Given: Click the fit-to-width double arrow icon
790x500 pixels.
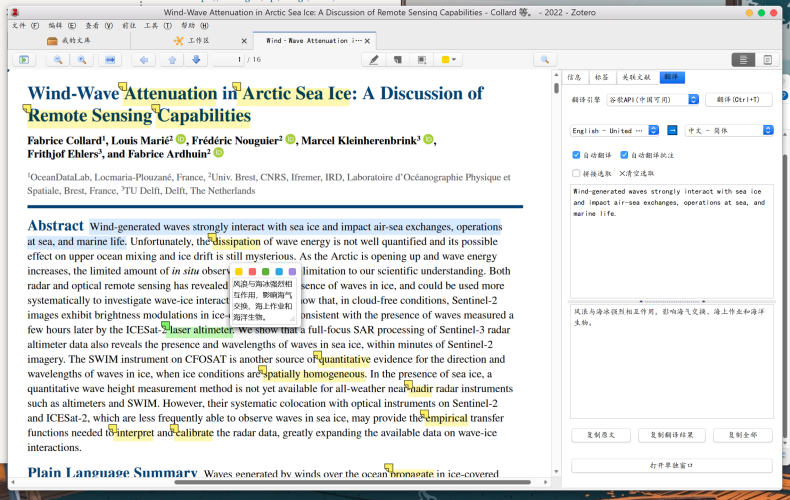Looking at the screenshot, I should click(109, 60).
